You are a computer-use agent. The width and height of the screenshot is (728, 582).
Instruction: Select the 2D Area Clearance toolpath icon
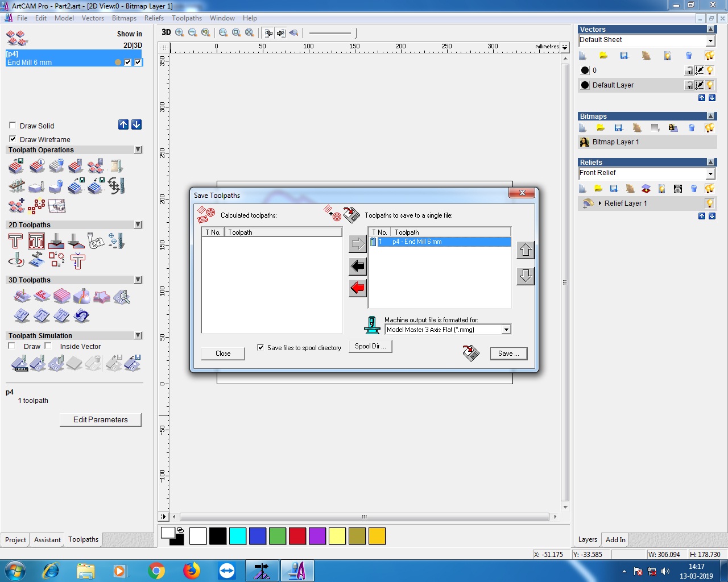tap(36, 242)
